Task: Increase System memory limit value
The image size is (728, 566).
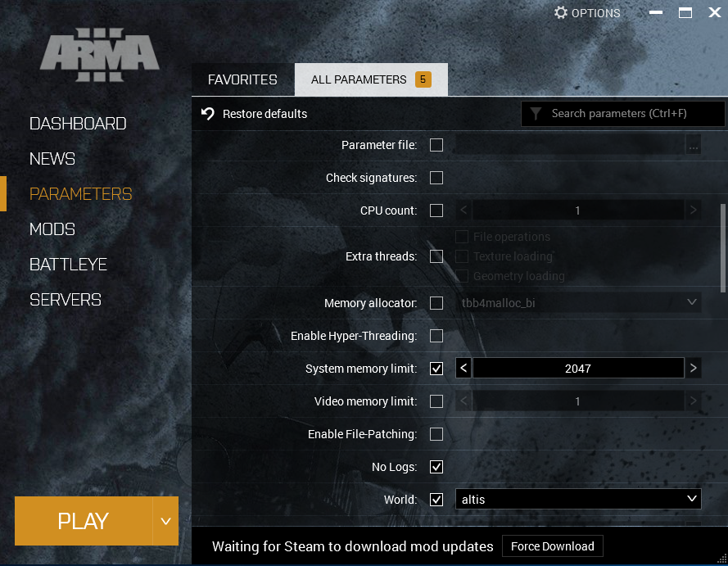Action: pyautogui.click(x=693, y=369)
